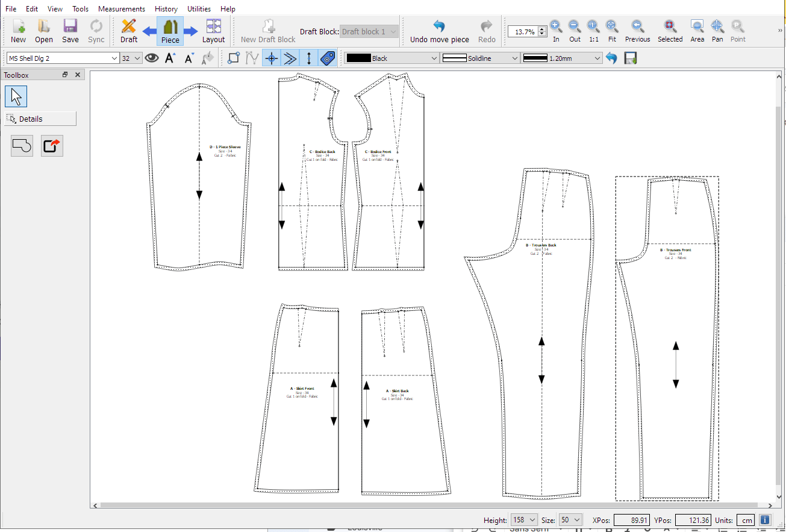The width and height of the screenshot is (786, 532).
Task: Click Zoom to Selected icon
Action: point(669,31)
